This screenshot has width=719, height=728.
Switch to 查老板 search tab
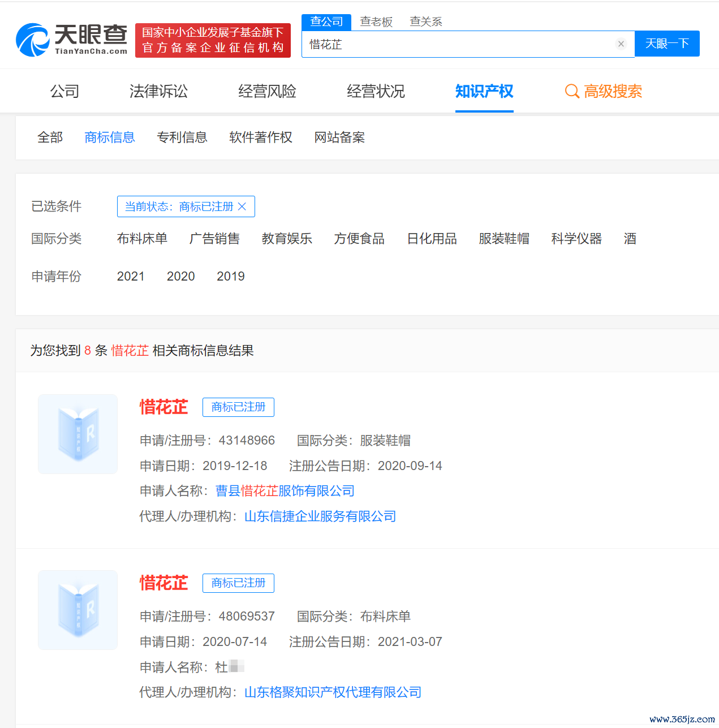pyautogui.click(x=376, y=22)
